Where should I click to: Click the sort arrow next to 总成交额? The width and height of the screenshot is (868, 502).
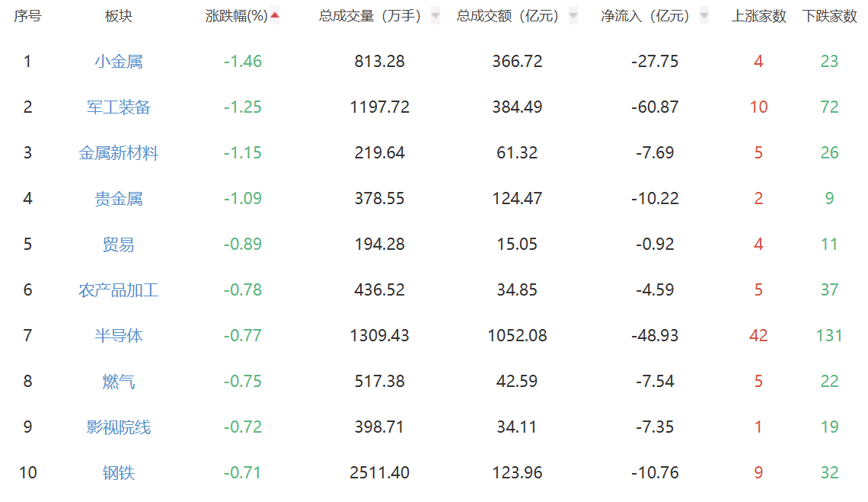coord(573,15)
